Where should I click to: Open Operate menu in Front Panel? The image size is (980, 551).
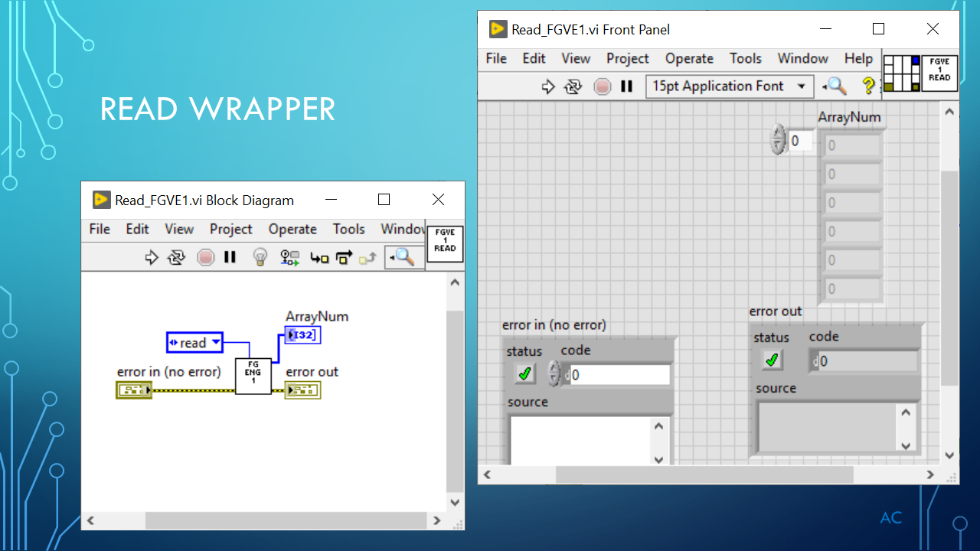(689, 58)
